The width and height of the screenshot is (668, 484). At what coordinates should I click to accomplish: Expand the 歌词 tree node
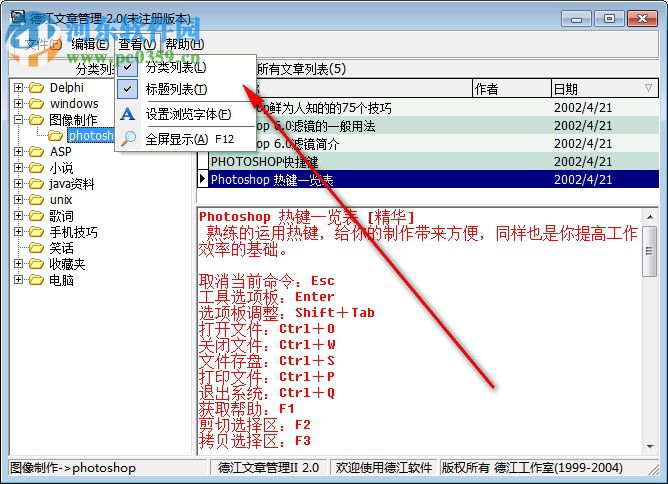(18, 216)
